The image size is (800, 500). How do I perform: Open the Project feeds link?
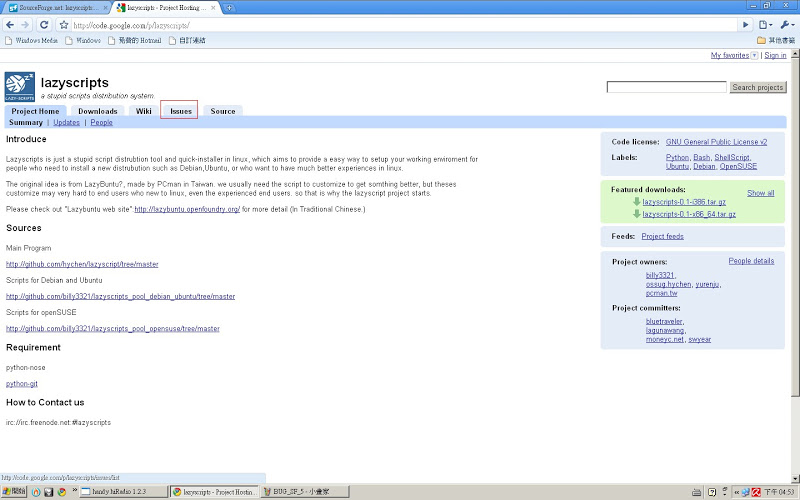[662, 236]
